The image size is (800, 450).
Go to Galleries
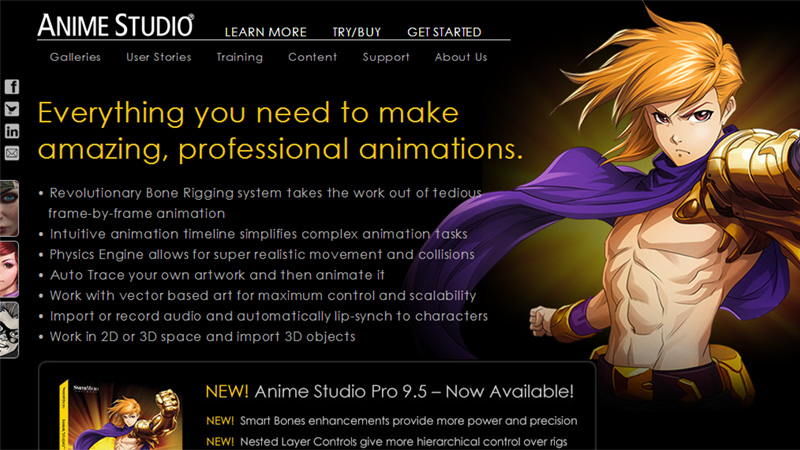pyautogui.click(x=75, y=57)
